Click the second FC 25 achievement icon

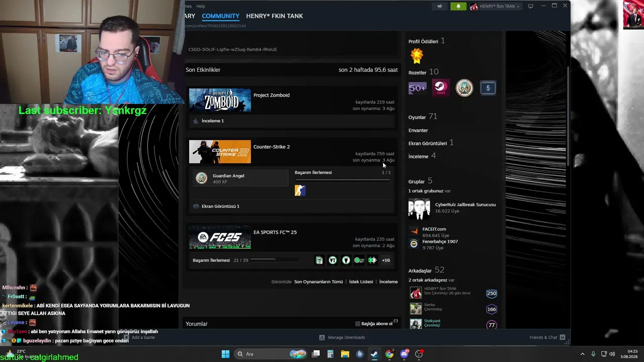(x=333, y=260)
